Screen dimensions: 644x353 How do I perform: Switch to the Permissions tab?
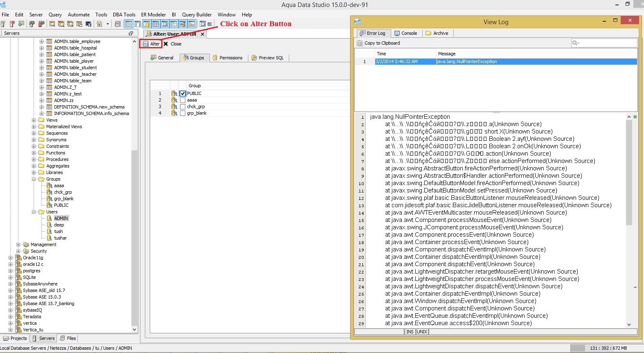pyautogui.click(x=227, y=58)
